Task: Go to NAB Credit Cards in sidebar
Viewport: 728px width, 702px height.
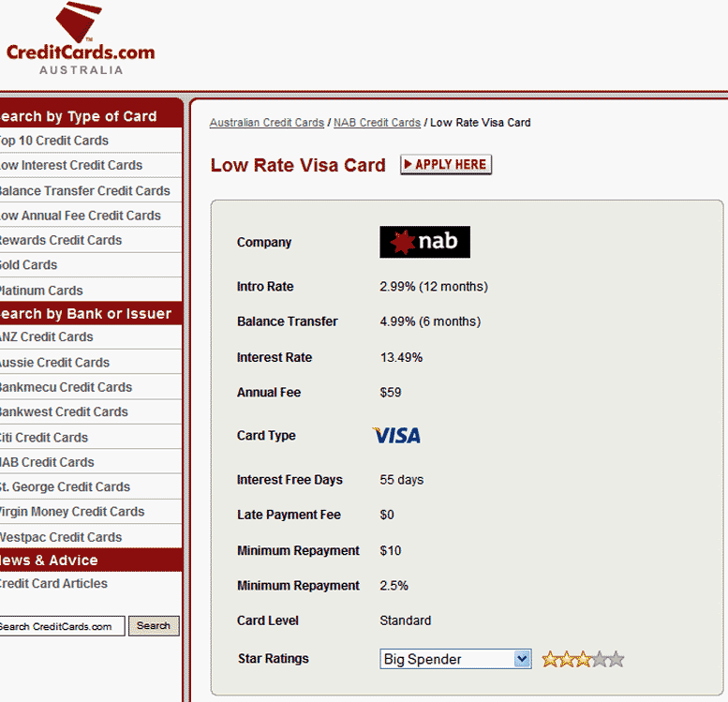Action: 47,462
